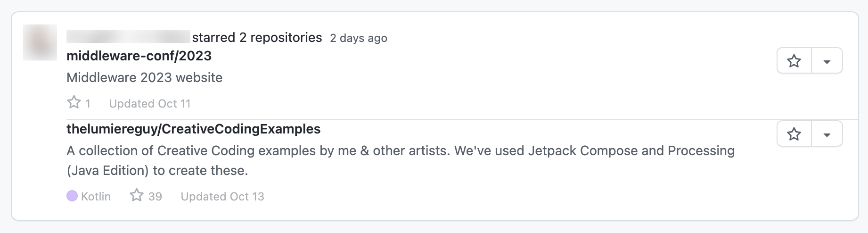Star the CreativeCodingExamples repository
Image resolution: width=868 pixels, height=233 pixels.
pos(794,134)
